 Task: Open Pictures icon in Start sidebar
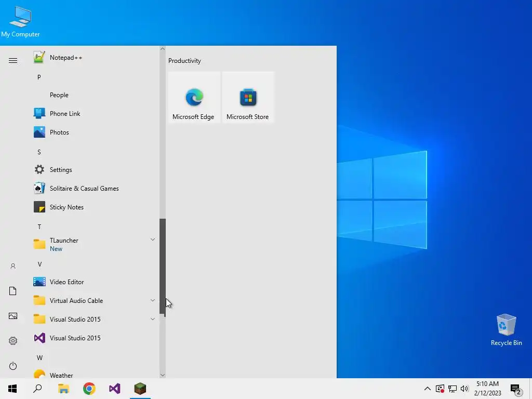click(13, 316)
